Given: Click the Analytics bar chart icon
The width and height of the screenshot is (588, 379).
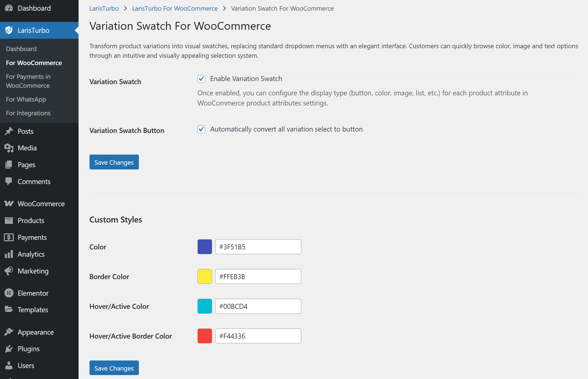Looking at the screenshot, I should (9, 254).
